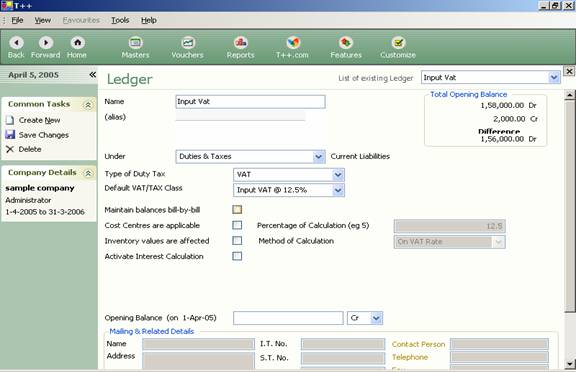Tick Inventory values are affected checkbox

click(237, 241)
